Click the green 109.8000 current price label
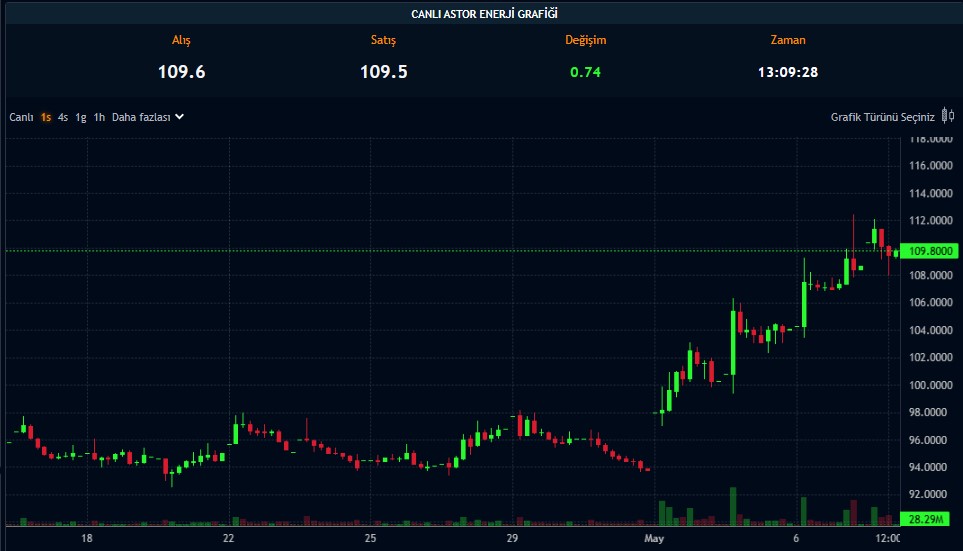This screenshot has height=551, width=963. pos(928,251)
